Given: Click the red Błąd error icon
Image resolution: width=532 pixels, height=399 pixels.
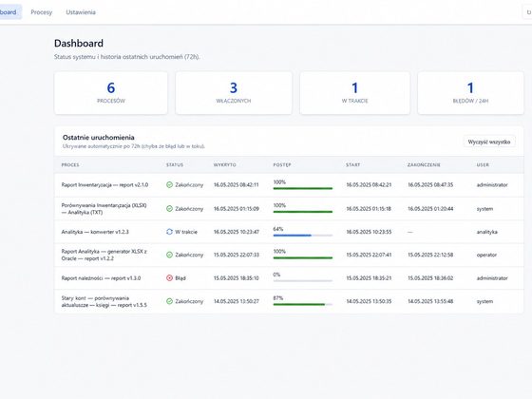Looking at the screenshot, I should (x=170, y=277).
